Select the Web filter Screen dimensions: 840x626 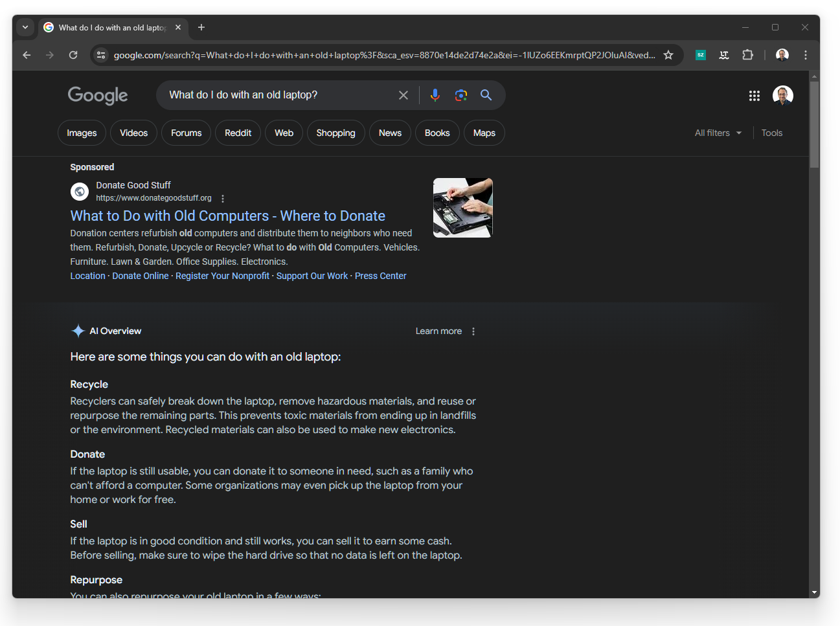(x=284, y=133)
